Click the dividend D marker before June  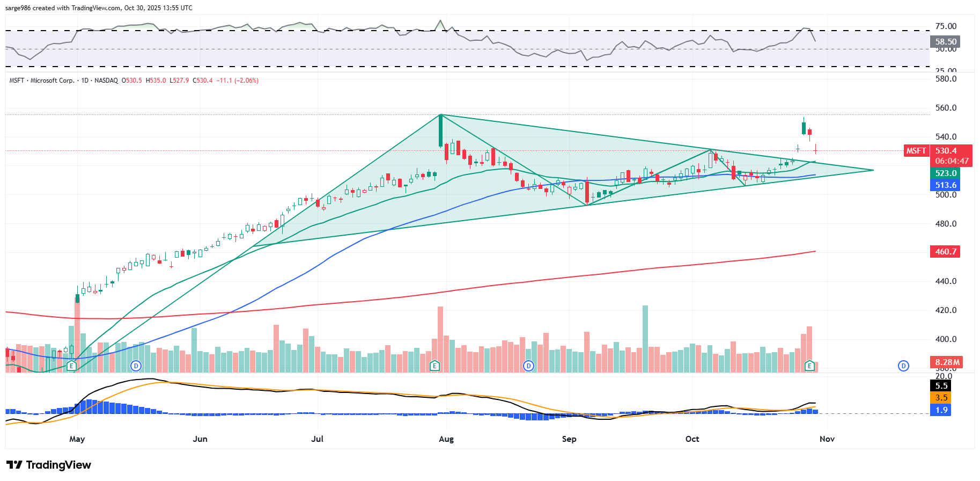136,366
